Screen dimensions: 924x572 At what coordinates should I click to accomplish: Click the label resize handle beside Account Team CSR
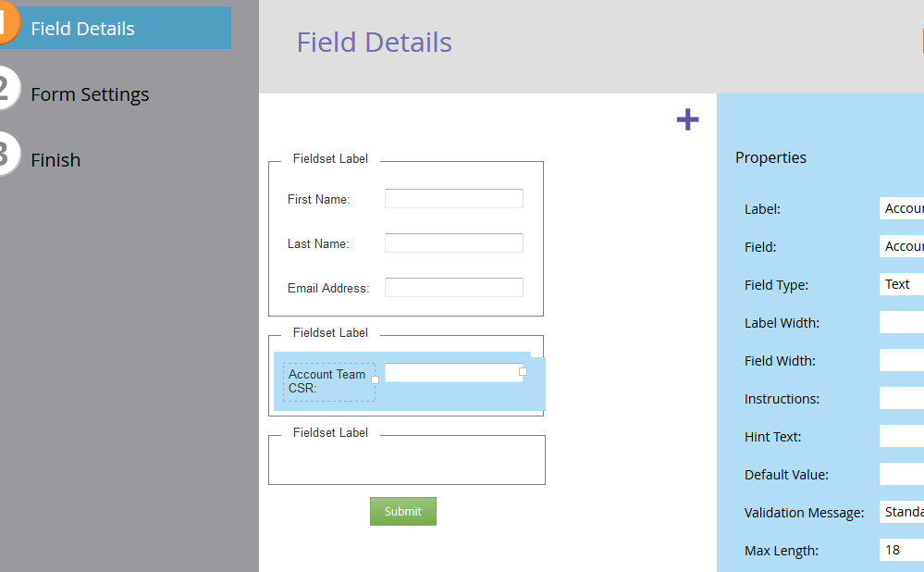pos(375,379)
